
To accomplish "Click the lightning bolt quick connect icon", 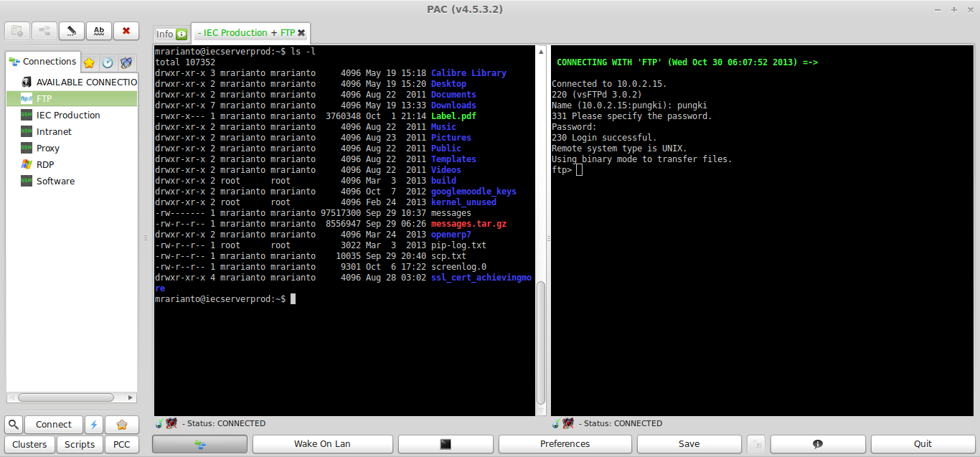I will (x=94, y=425).
